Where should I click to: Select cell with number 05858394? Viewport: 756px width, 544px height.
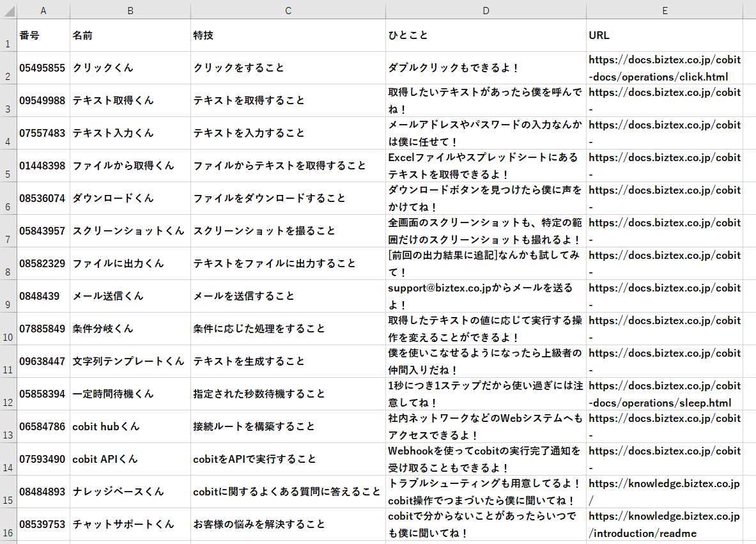[x=43, y=394]
